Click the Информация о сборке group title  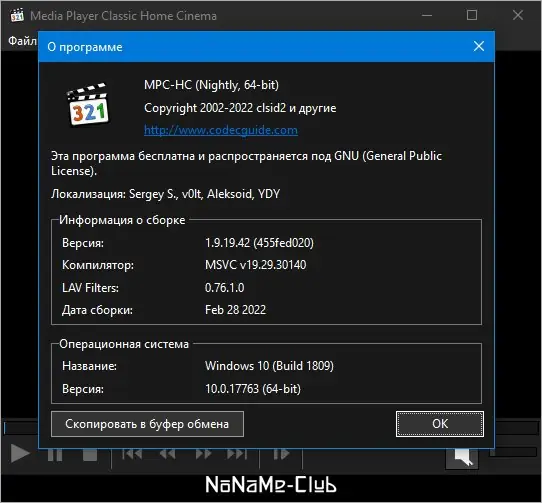coord(122,220)
